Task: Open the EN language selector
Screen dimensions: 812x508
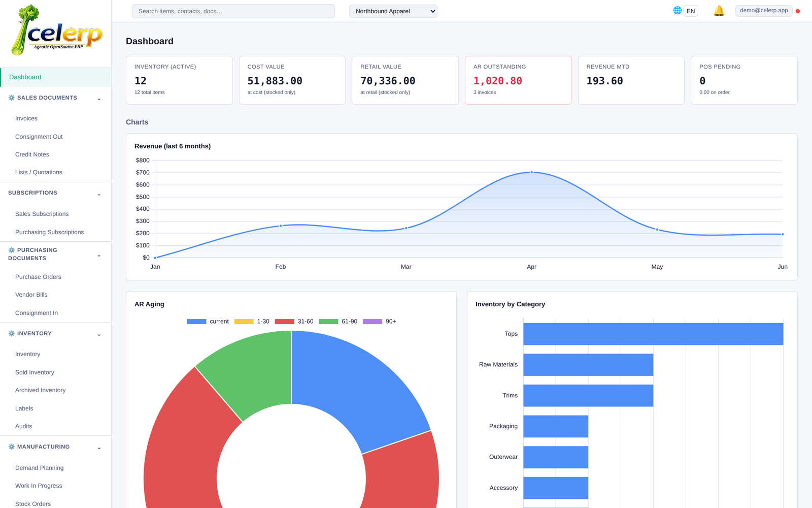Action: pos(691,11)
